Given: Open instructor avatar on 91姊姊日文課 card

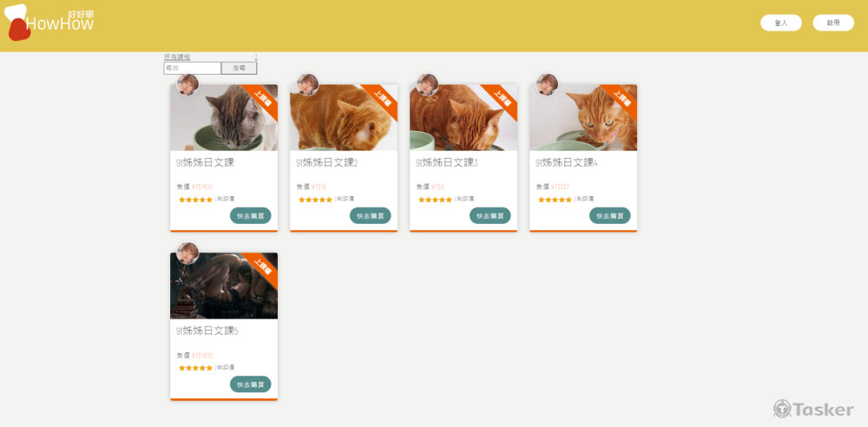Looking at the screenshot, I should pos(187,85).
